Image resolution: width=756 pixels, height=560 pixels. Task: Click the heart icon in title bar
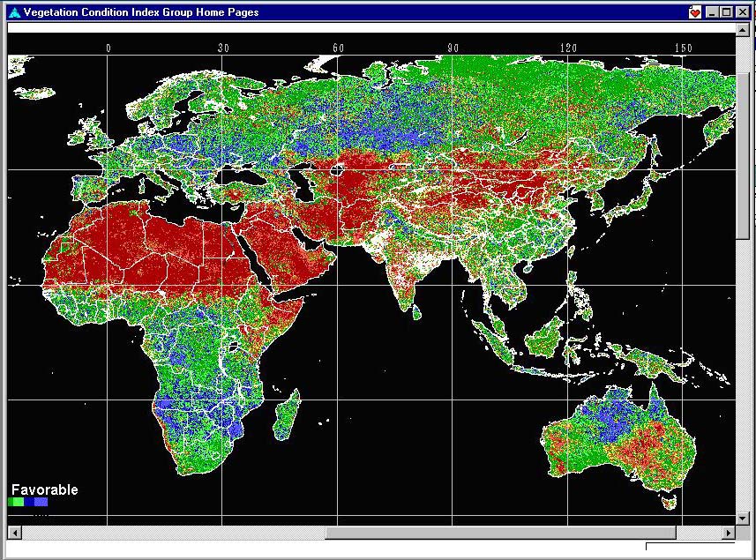click(x=695, y=12)
